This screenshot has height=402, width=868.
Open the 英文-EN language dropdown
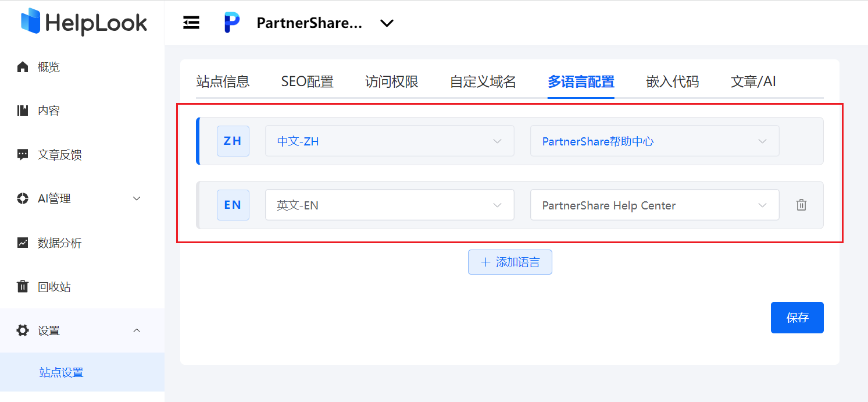click(390, 205)
